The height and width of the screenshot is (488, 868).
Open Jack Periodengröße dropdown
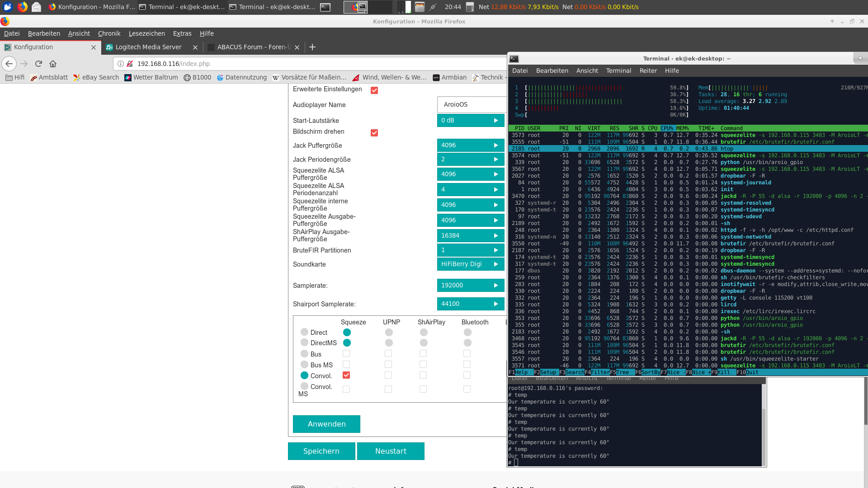(x=471, y=160)
